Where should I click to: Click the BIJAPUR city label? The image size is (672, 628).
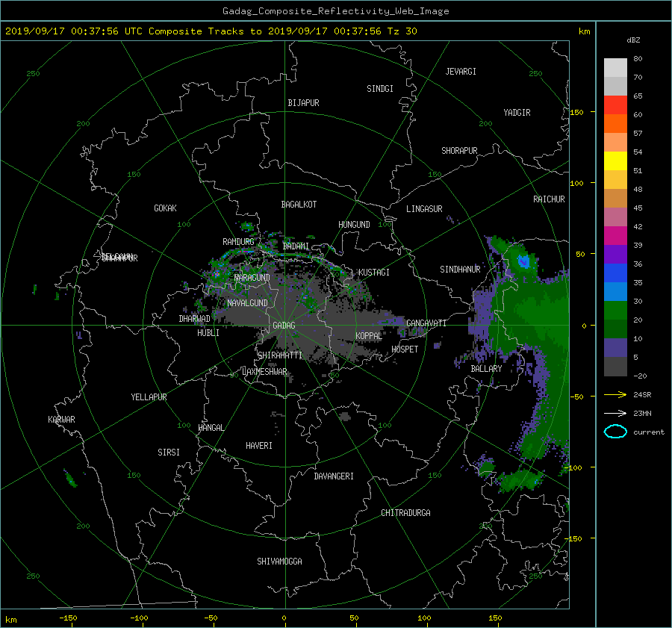(x=303, y=103)
